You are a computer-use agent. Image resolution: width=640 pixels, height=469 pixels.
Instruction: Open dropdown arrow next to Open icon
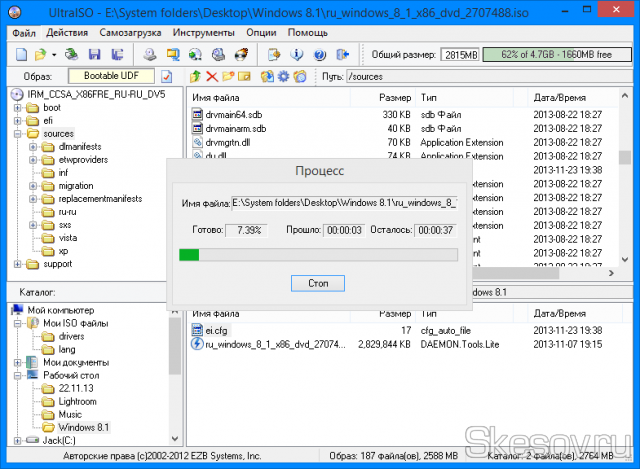point(52,54)
